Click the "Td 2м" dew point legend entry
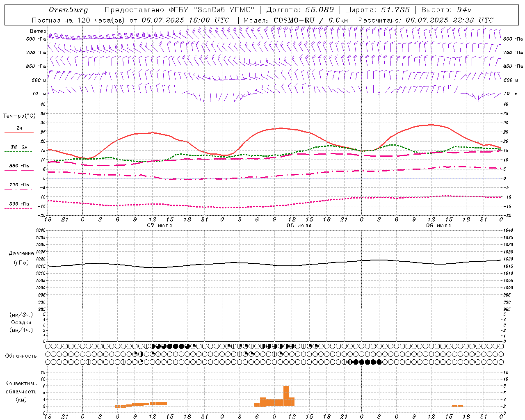Image resolution: width=525 pixels, height=420 pixels. click(19, 147)
